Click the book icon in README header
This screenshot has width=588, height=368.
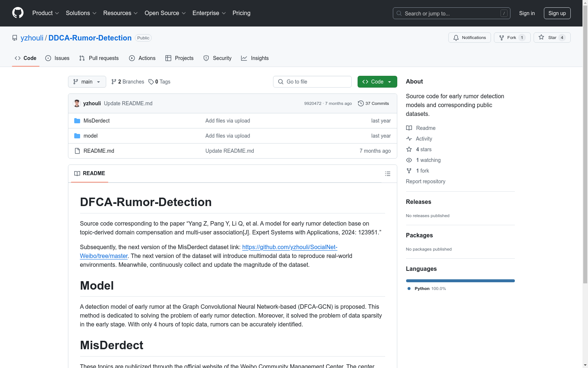77,173
